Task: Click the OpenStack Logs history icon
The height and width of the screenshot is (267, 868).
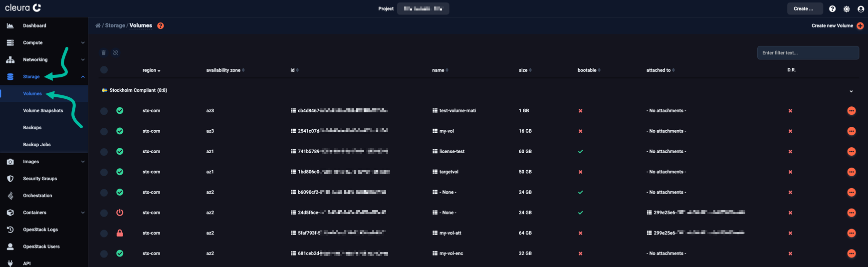Action: tap(10, 230)
